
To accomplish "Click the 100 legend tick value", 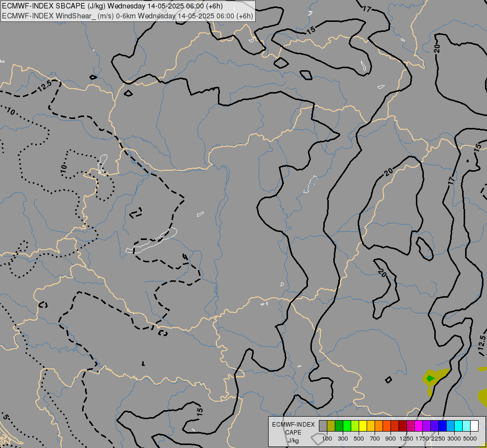I will (x=327, y=439).
